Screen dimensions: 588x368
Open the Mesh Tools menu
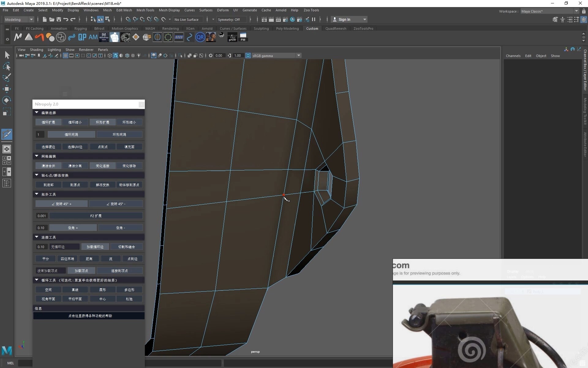[x=145, y=10]
